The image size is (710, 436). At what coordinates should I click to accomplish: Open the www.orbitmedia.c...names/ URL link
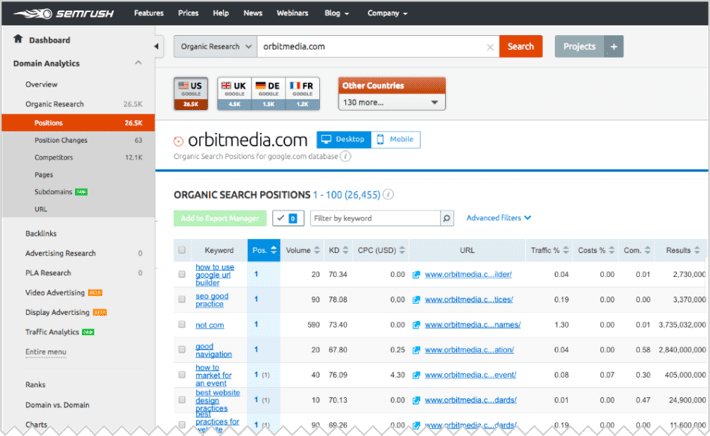(472, 325)
